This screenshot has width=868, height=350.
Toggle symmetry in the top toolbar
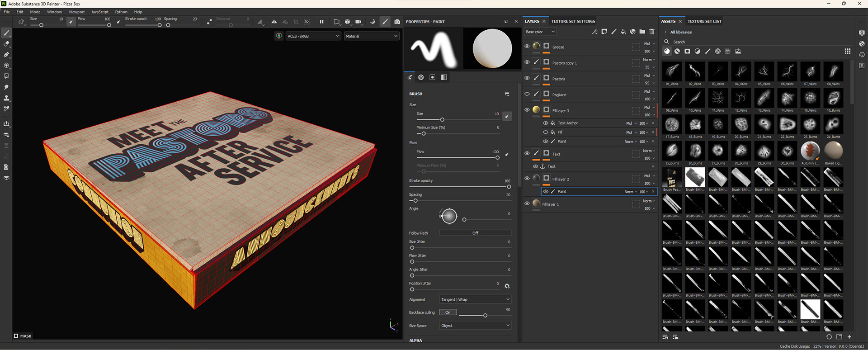pyautogui.click(x=274, y=22)
